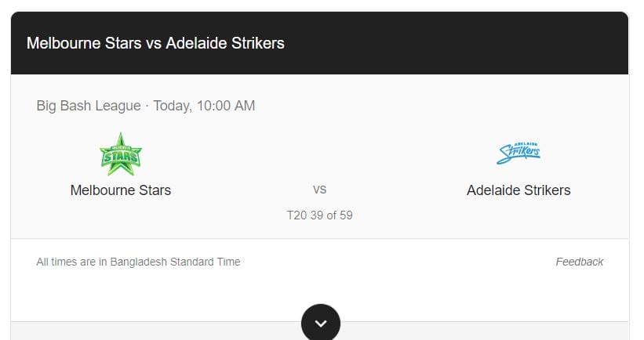Image resolution: width=644 pixels, height=340 pixels.
Task: Click the white arrow inside the round dark button
Action: [x=321, y=324]
